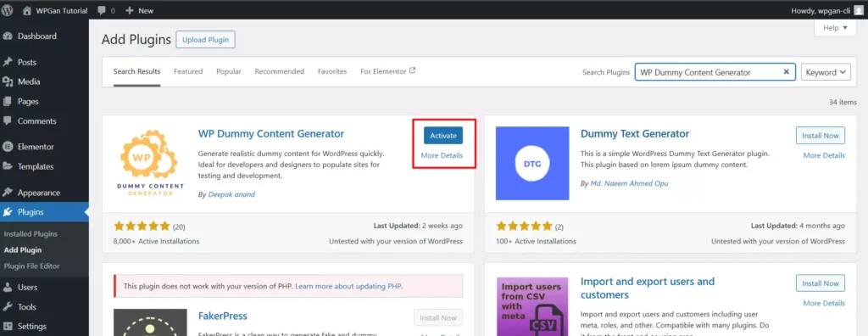This screenshot has width=868, height=336.
Task: Click the Pages icon in sidebar
Action: click(8, 102)
